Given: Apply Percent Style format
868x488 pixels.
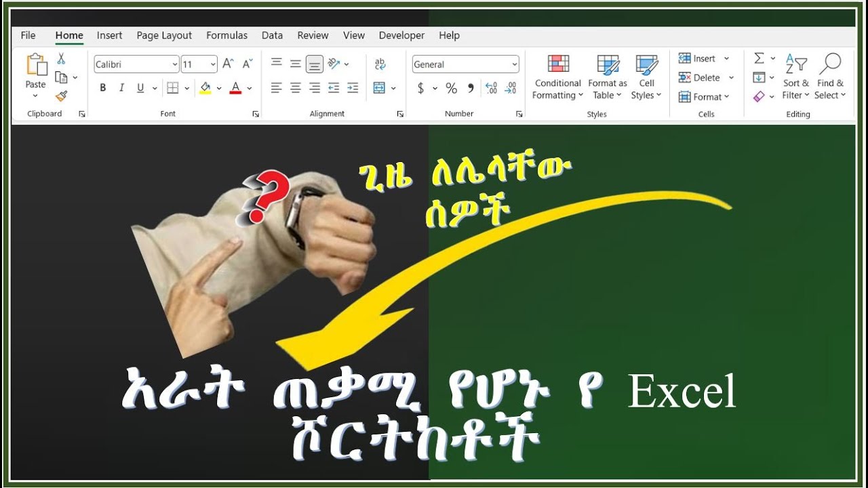Looking at the screenshot, I should 452,88.
